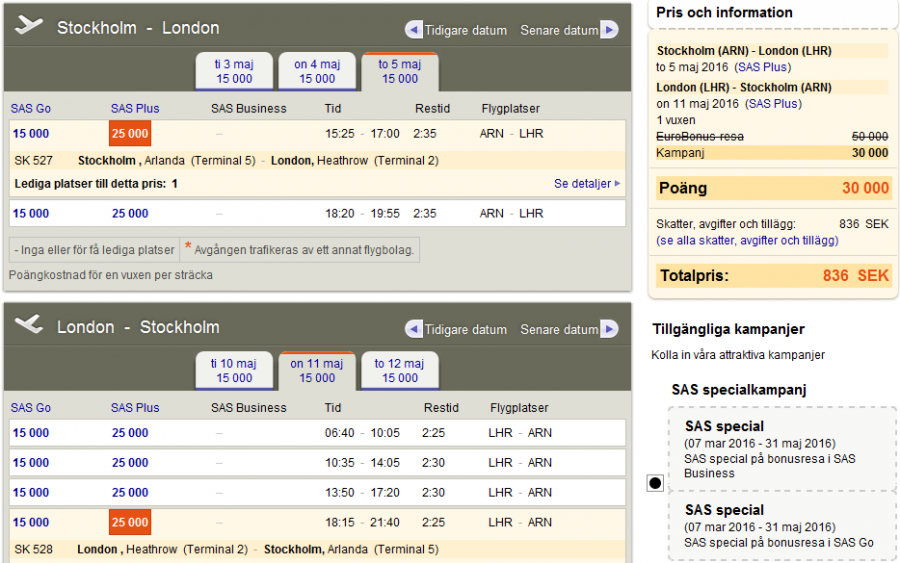Click the 06:40 - 10:05 return time
The height and width of the screenshot is (563, 900).
[362, 433]
